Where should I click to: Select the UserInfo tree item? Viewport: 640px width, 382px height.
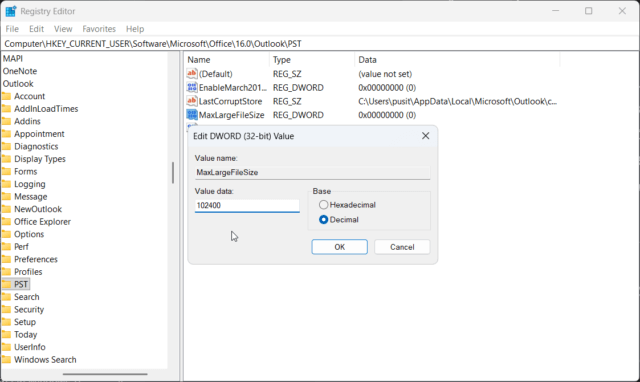click(30, 347)
